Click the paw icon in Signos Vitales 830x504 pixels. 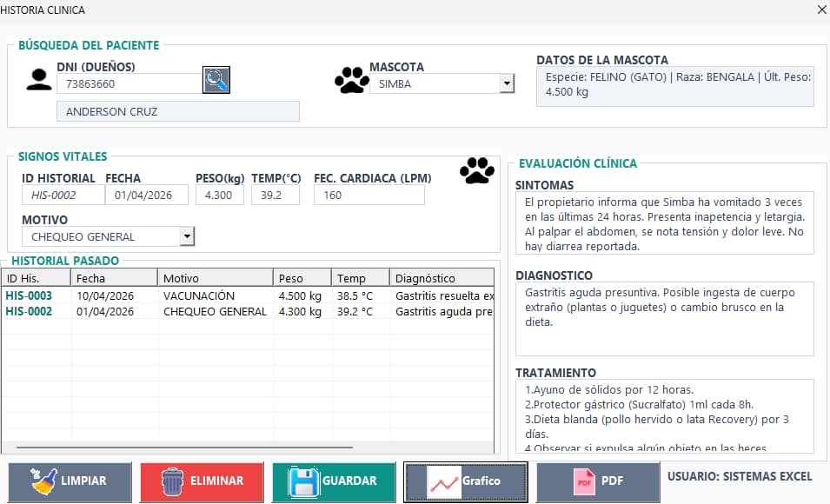tap(477, 170)
